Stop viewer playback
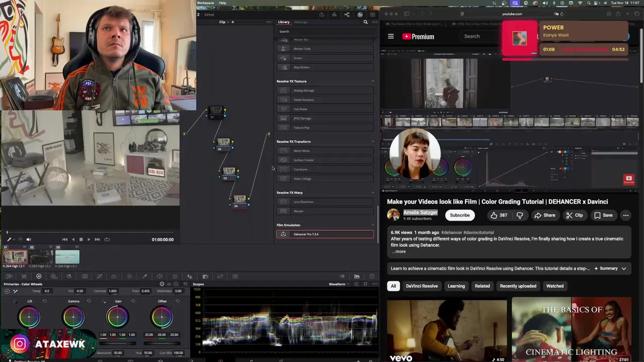The image size is (644, 362). (x=81, y=239)
